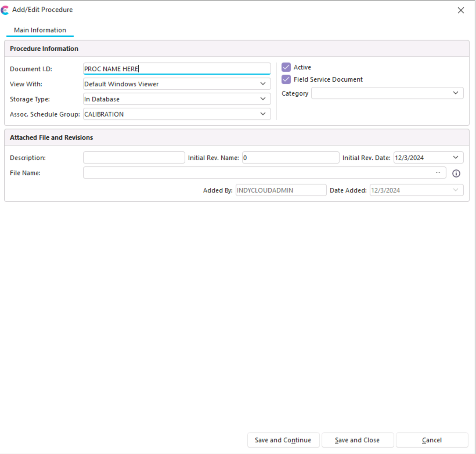Click the Initial Rev. Name field
This screenshot has height=454, width=476.
290,158
